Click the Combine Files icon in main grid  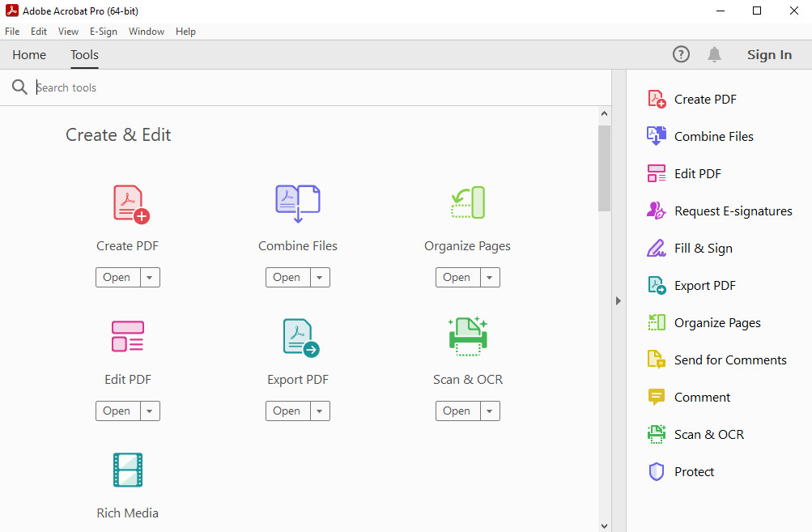click(x=298, y=203)
